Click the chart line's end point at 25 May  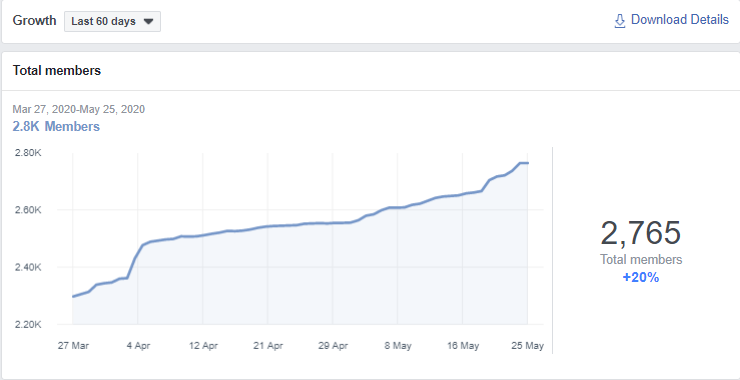point(528,163)
